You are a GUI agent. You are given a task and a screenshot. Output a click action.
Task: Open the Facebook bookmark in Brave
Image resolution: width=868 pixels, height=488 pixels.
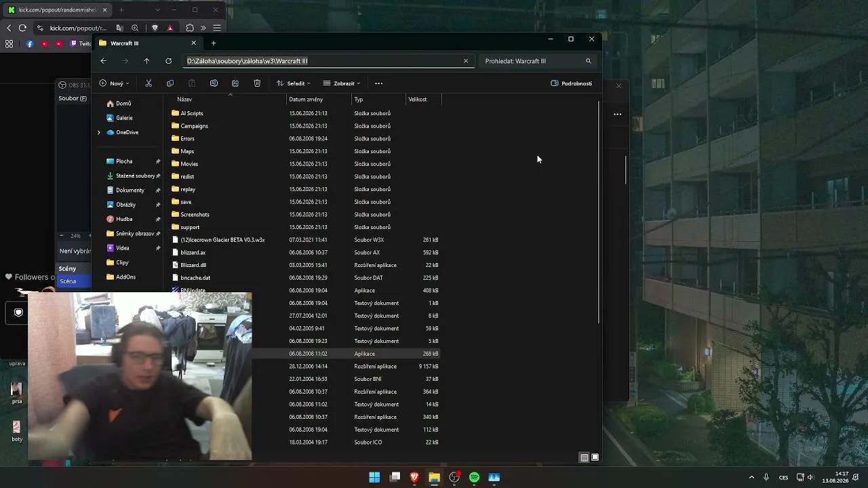pos(30,44)
